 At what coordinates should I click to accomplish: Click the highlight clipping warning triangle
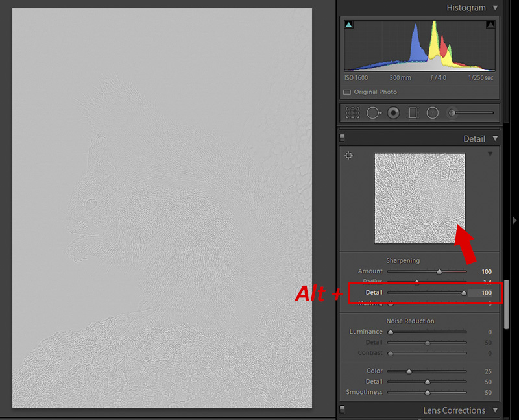490,24
